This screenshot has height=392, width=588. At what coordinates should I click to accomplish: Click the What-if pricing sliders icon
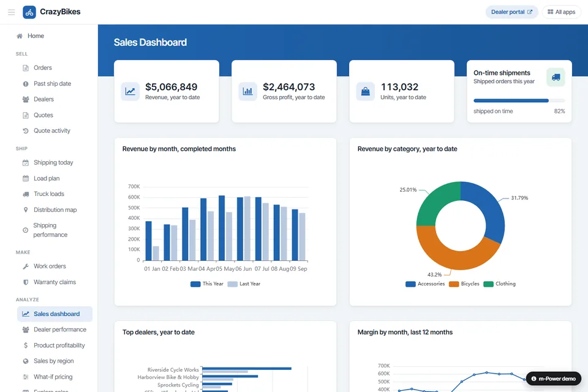click(26, 377)
